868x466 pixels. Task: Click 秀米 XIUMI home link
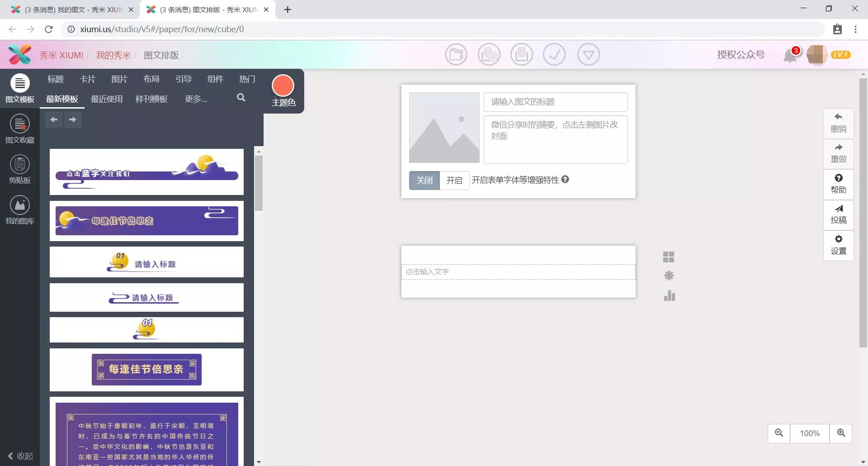point(61,55)
